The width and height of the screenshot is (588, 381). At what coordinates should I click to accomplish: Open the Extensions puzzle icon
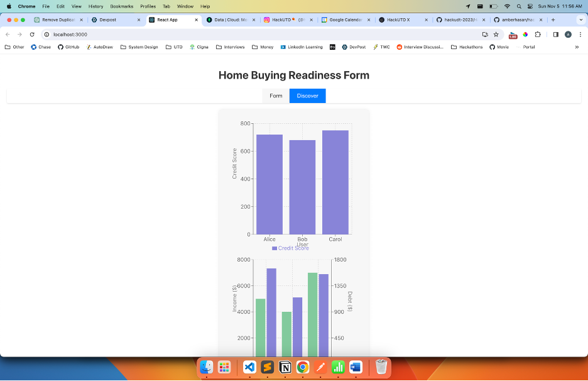point(538,35)
